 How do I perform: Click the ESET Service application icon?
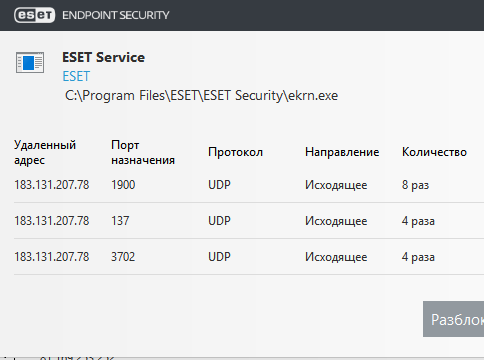(30, 62)
